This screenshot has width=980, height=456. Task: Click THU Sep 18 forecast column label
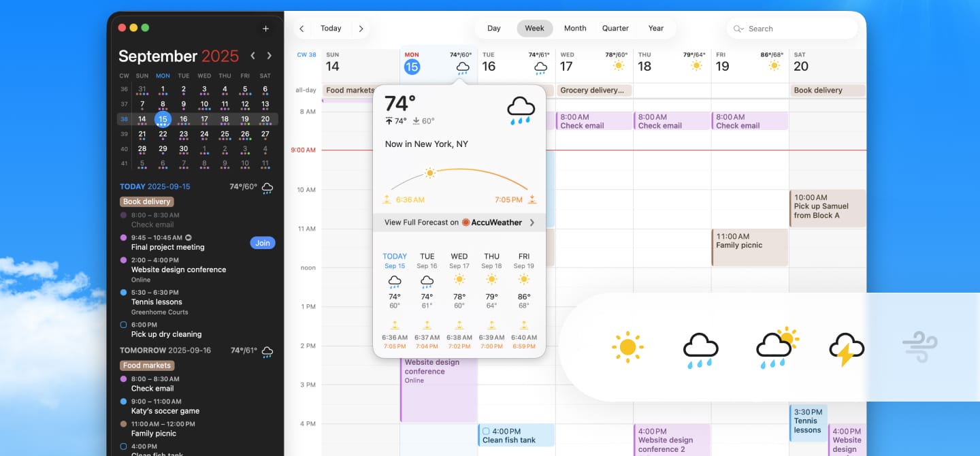(x=491, y=261)
